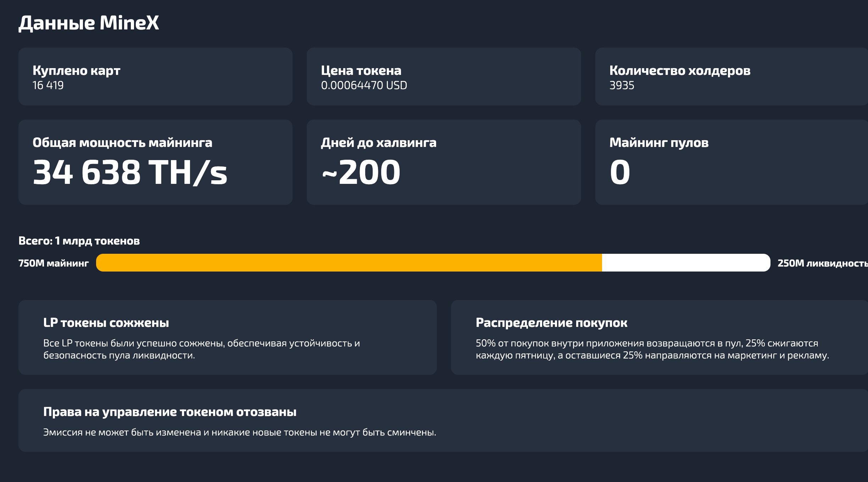
Task: Click the "750M майнинг" bar label
Action: coord(54,263)
